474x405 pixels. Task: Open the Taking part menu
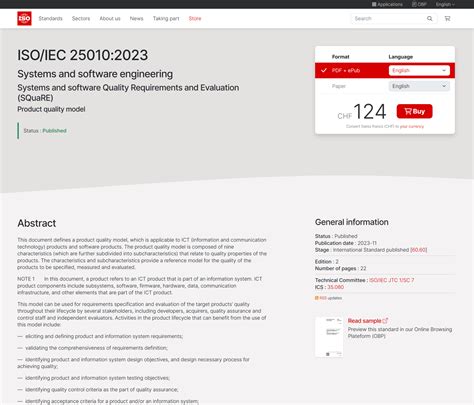pos(166,18)
